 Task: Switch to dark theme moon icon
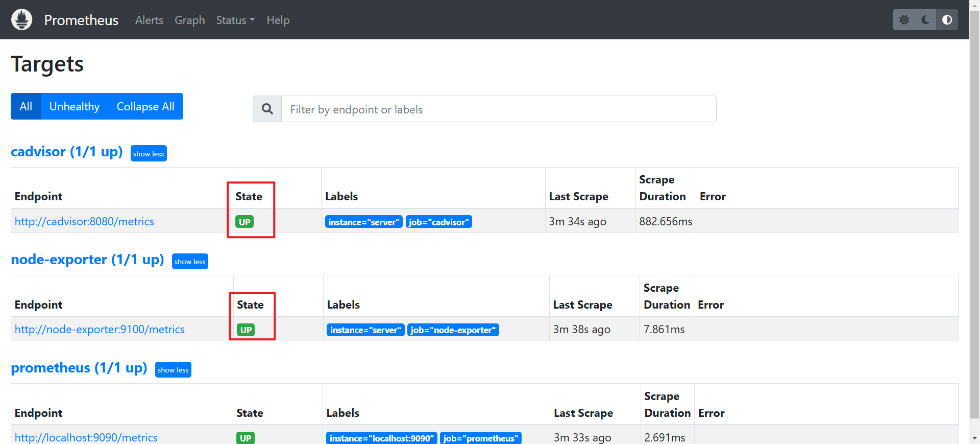click(925, 20)
